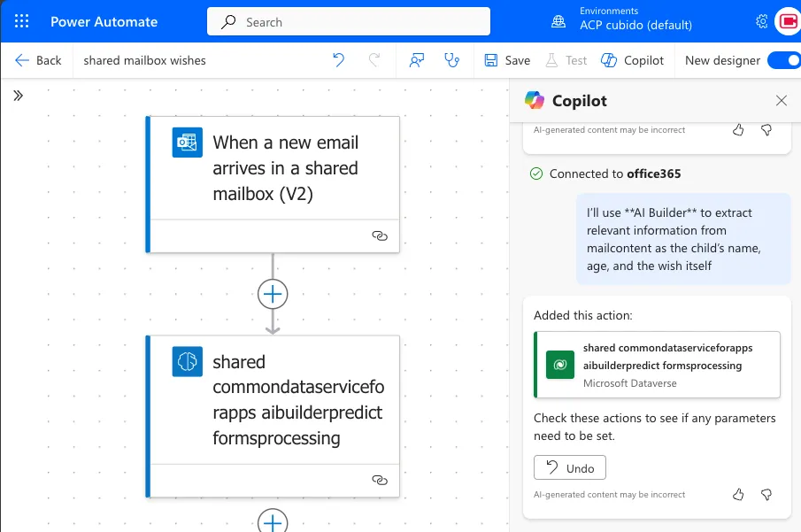Image resolution: width=801 pixels, height=532 pixels.
Task: Click the Search input field
Action: 349,21
